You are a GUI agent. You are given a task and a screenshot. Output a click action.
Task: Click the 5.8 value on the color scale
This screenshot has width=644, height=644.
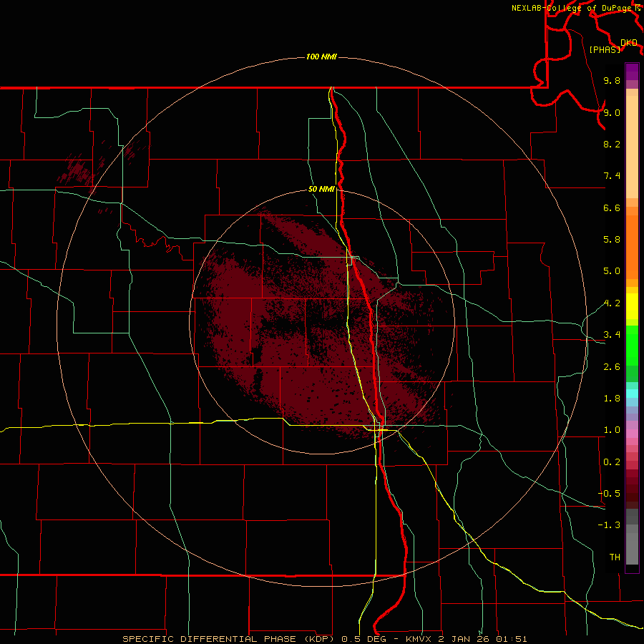click(x=612, y=239)
